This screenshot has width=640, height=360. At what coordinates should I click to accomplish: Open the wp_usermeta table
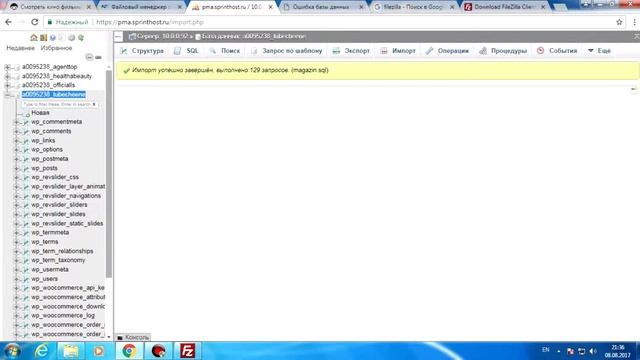(x=50, y=269)
